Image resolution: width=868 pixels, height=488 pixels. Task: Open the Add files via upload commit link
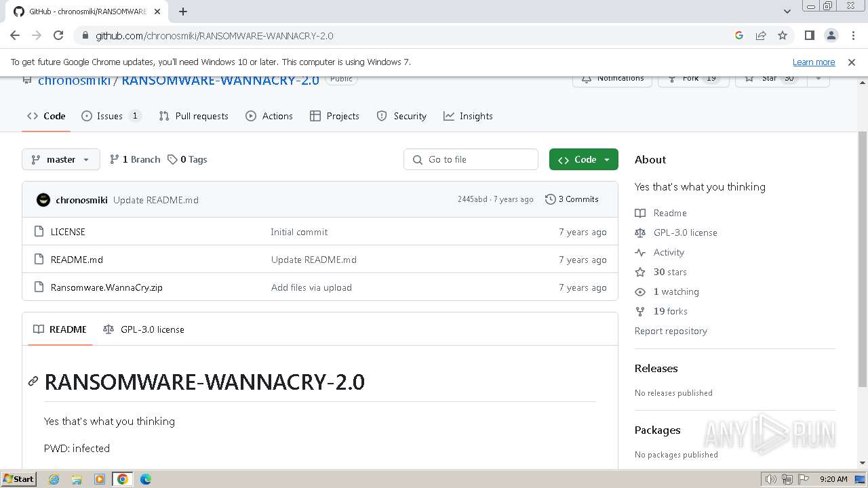pos(311,287)
